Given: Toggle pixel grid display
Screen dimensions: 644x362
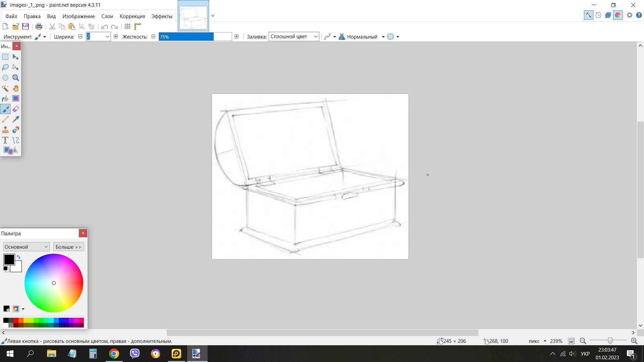Looking at the screenshot, I should [x=127, y=26].
